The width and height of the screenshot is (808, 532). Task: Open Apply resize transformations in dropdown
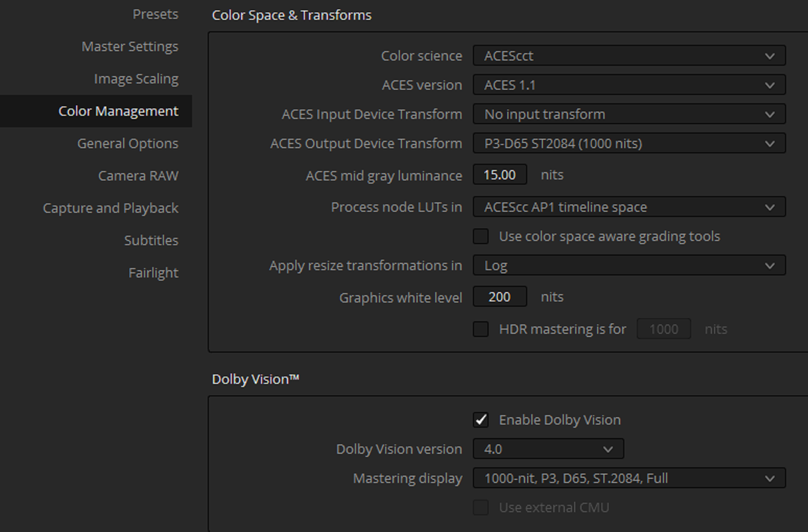(629, 266)
